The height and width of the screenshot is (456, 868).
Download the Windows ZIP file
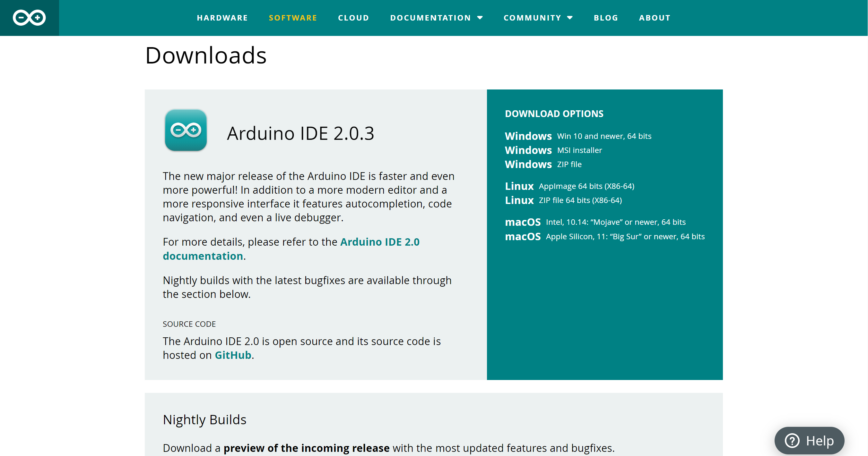[543, 164]
